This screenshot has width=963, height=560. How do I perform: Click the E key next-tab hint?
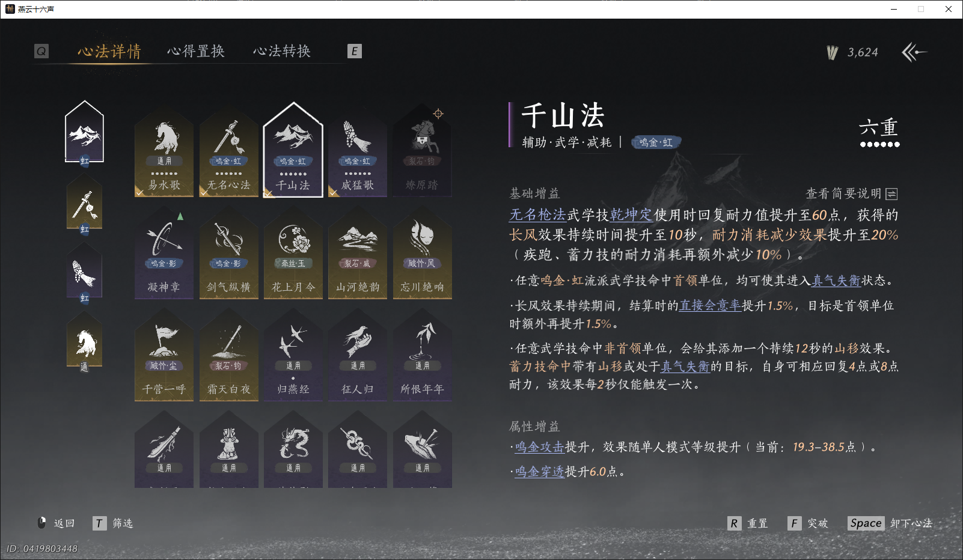tap(355, 51)
